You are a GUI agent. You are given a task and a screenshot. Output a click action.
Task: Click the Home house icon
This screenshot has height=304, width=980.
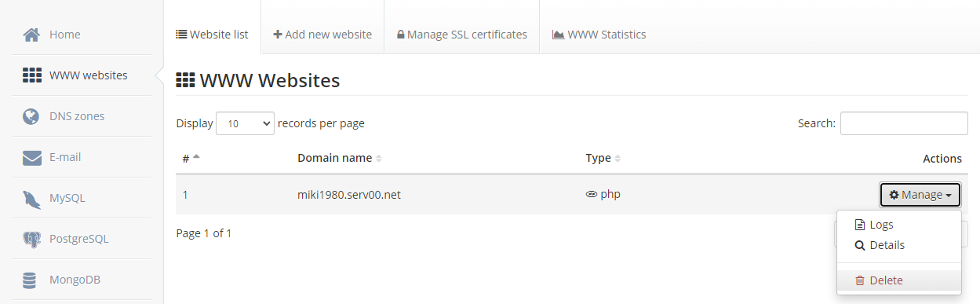click(x=31, y=35)
